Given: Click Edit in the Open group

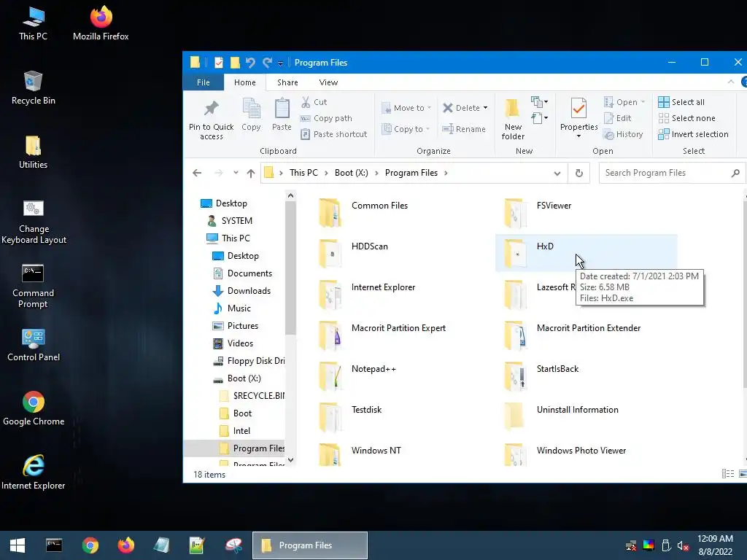Looking at the screenshot, I should click(617, 118).
